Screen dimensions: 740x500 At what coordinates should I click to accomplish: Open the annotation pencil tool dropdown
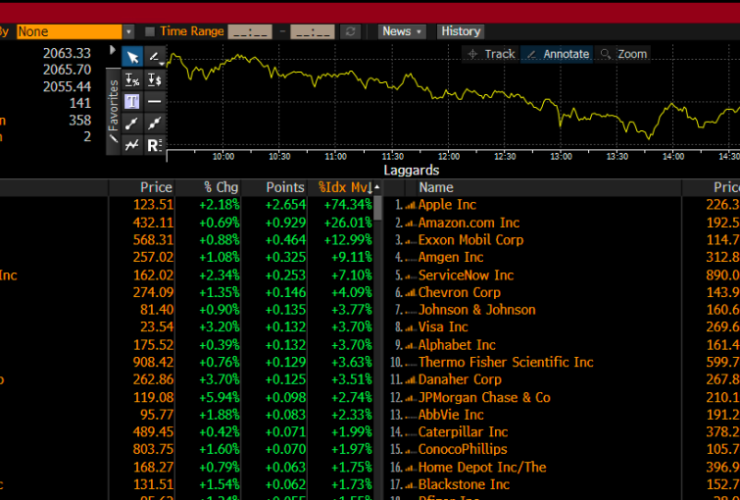click(154, 57)
